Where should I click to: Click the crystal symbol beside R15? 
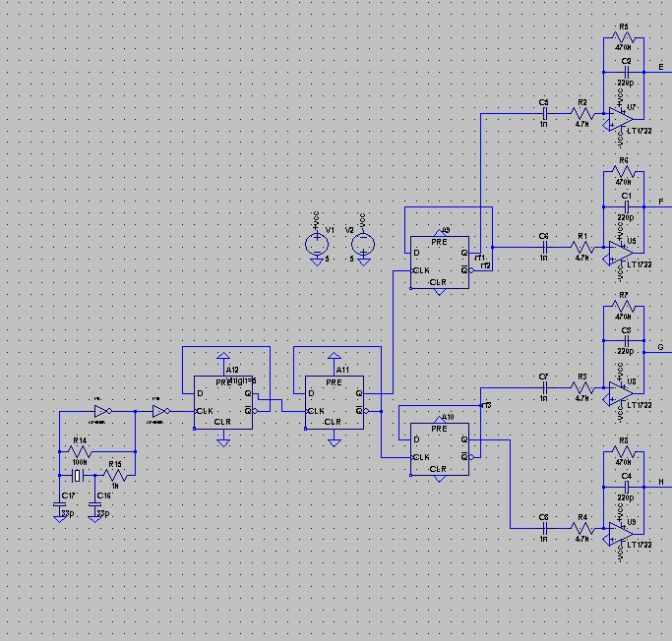pyautogui.click(x=77, y=475)
